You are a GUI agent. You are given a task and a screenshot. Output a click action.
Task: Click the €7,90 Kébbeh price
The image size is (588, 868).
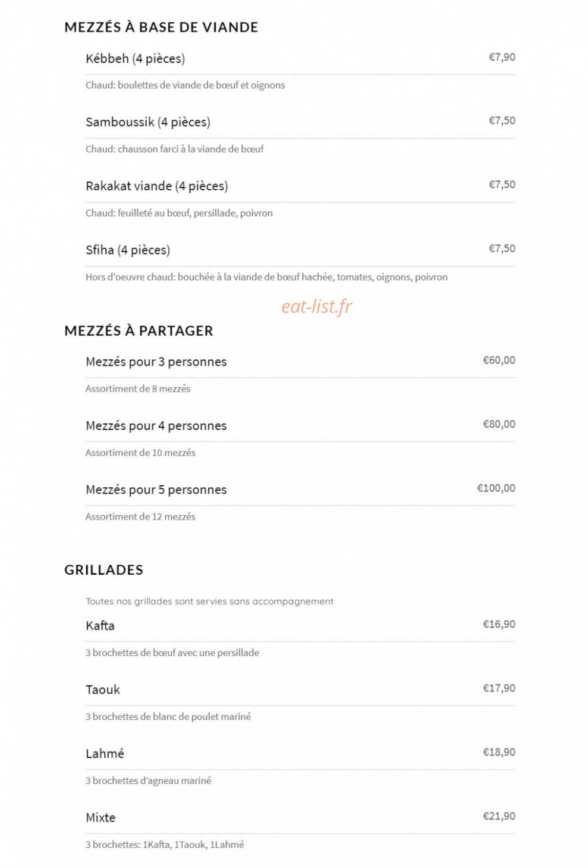click(x=502, y=57)
